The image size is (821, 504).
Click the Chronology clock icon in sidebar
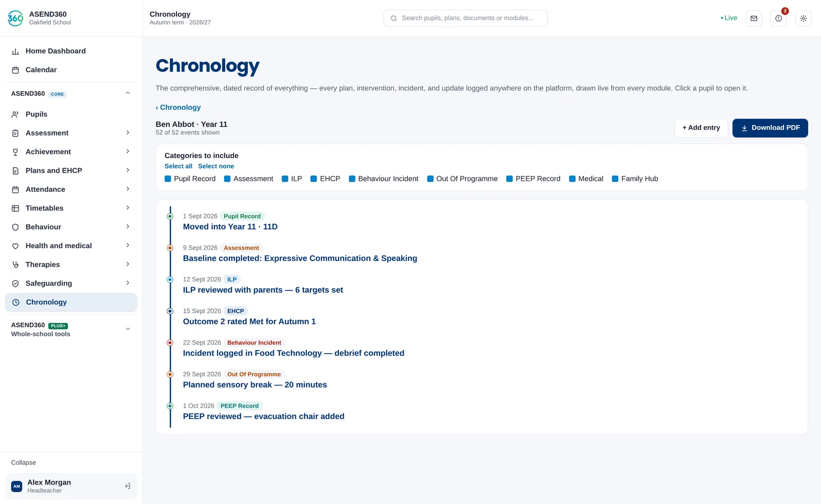pos(16,303)
